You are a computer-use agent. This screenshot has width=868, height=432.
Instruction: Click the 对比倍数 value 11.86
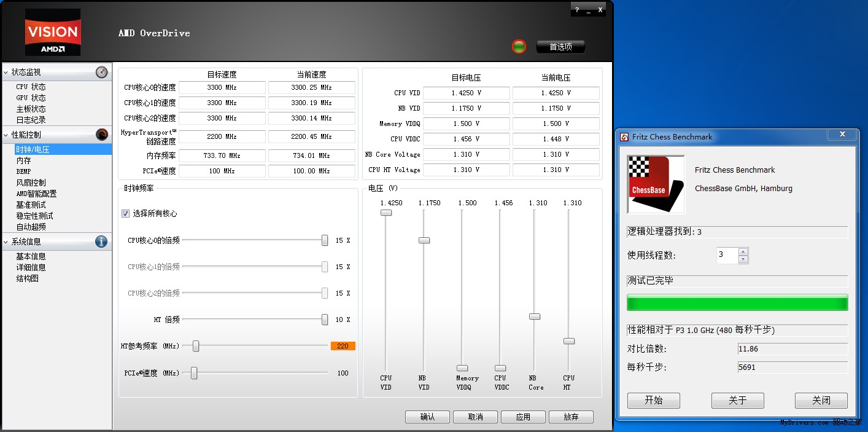[x=792, y=349]
